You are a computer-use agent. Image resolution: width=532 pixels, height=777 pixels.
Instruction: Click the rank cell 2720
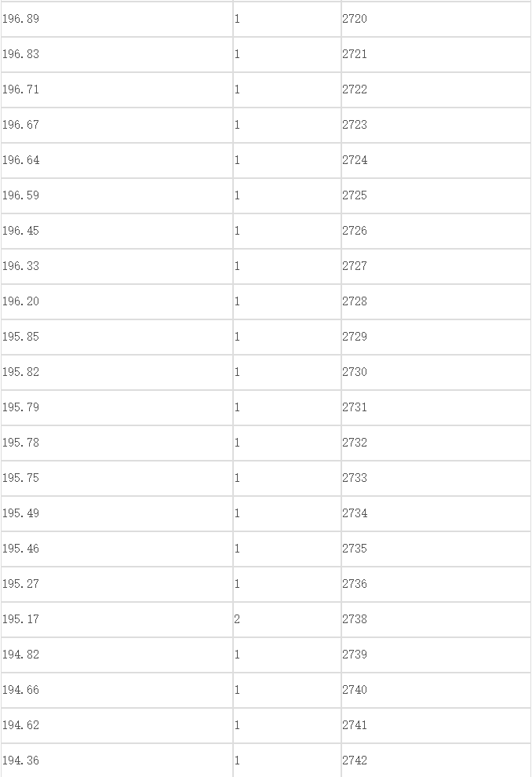point(436,19)
